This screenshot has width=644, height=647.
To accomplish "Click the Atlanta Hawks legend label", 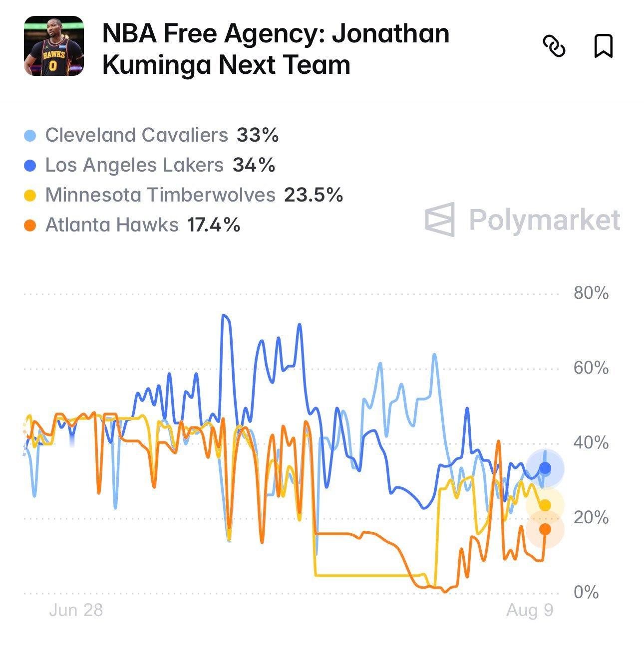I will 112,225.
